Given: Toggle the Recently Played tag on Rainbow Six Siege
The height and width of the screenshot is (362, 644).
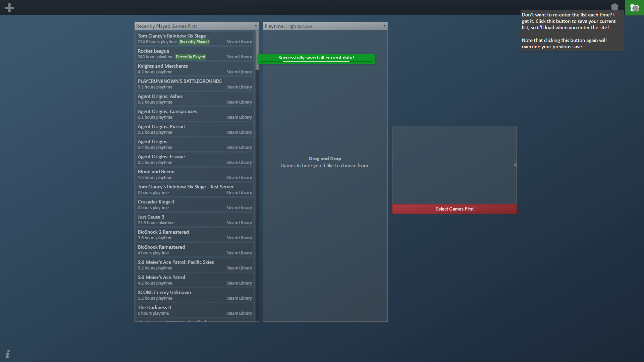Looking at the screenshot, I should (x=194, y=42).
